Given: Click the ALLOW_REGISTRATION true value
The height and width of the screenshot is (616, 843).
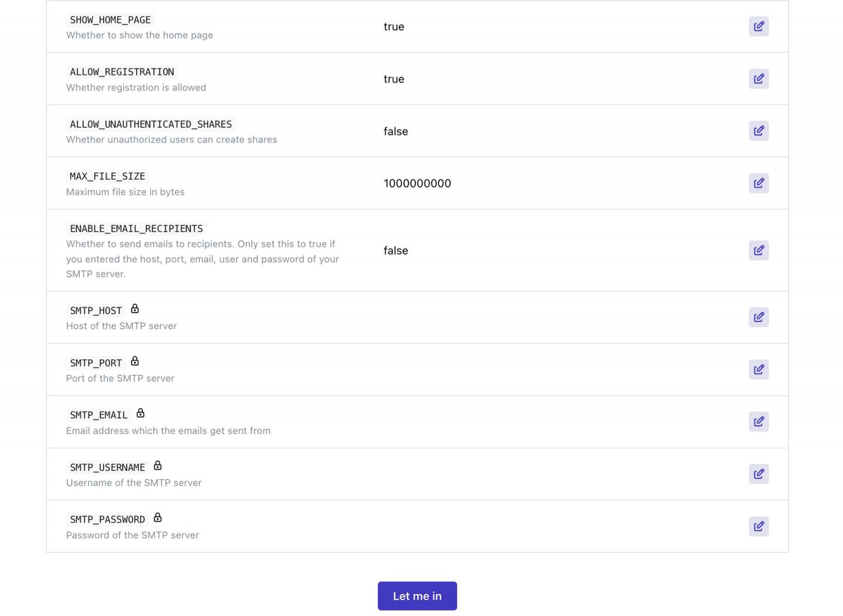Looking at the screenshot, I should 394,79.
